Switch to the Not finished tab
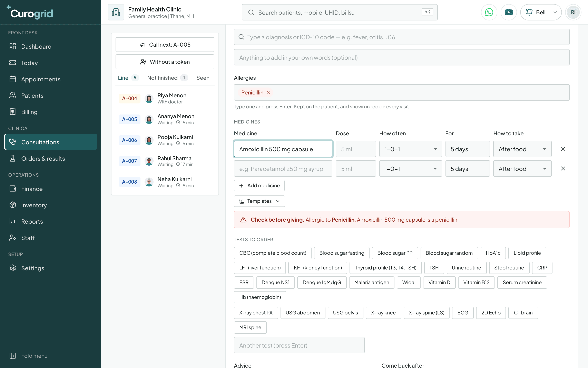 [x=167, y=78]
